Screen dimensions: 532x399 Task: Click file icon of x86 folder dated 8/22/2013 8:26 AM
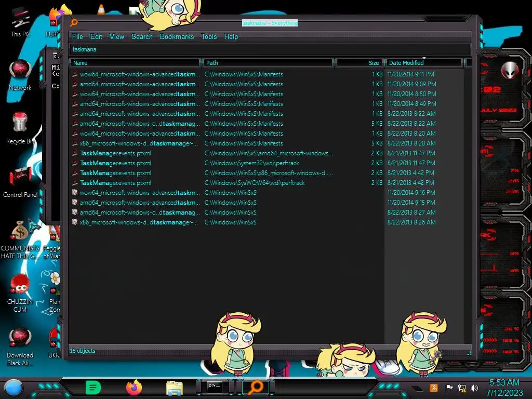tap(75, 222)
